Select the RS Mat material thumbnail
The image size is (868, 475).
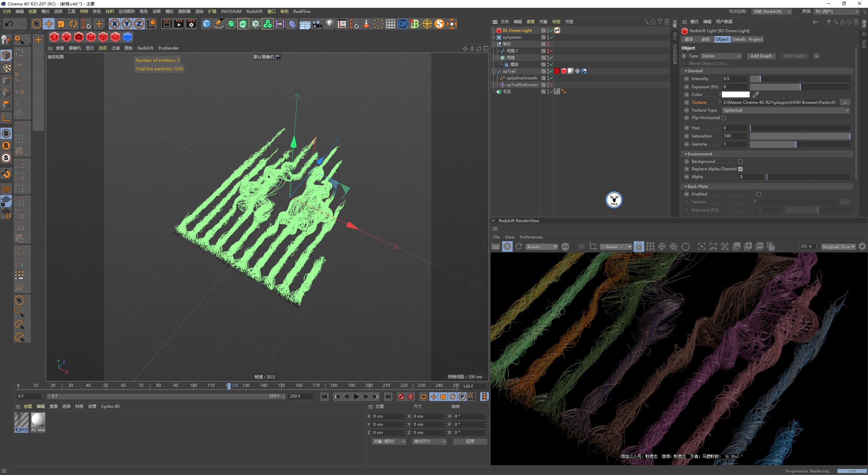click(38, 420)
